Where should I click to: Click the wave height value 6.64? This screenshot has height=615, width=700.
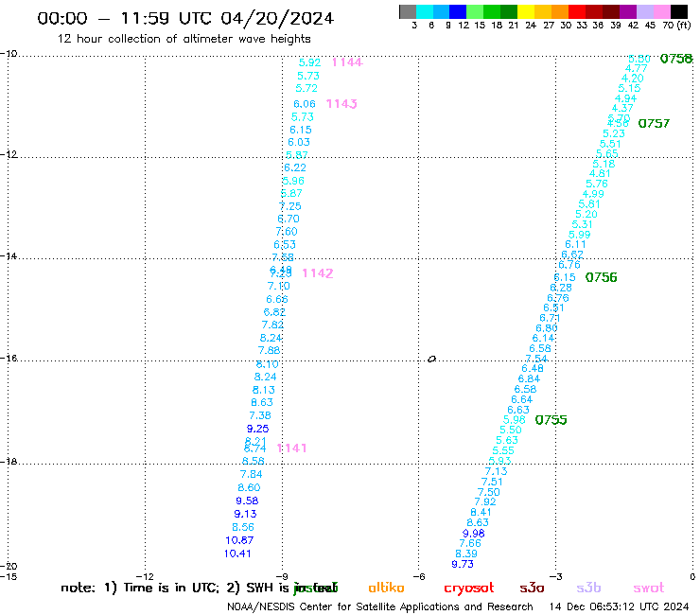522,399
